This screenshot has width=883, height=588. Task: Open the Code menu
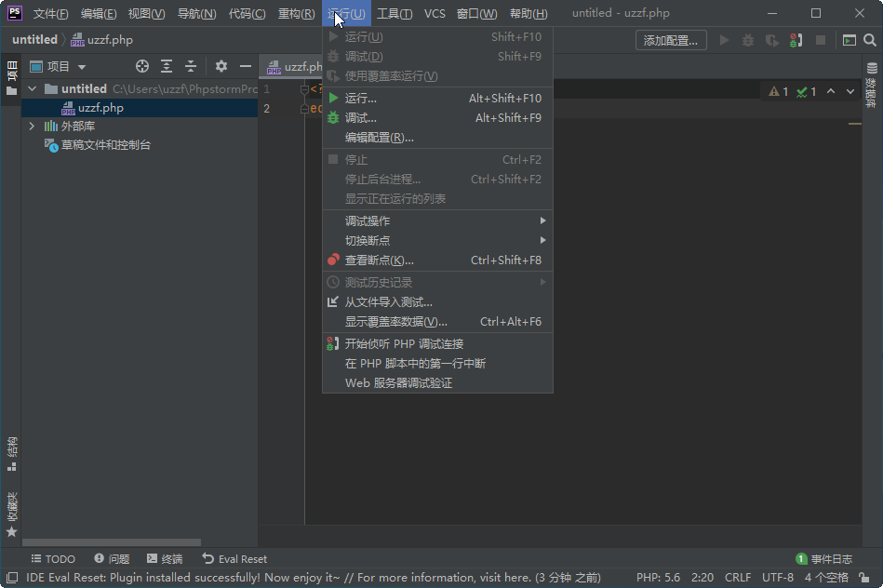(248, 14)
